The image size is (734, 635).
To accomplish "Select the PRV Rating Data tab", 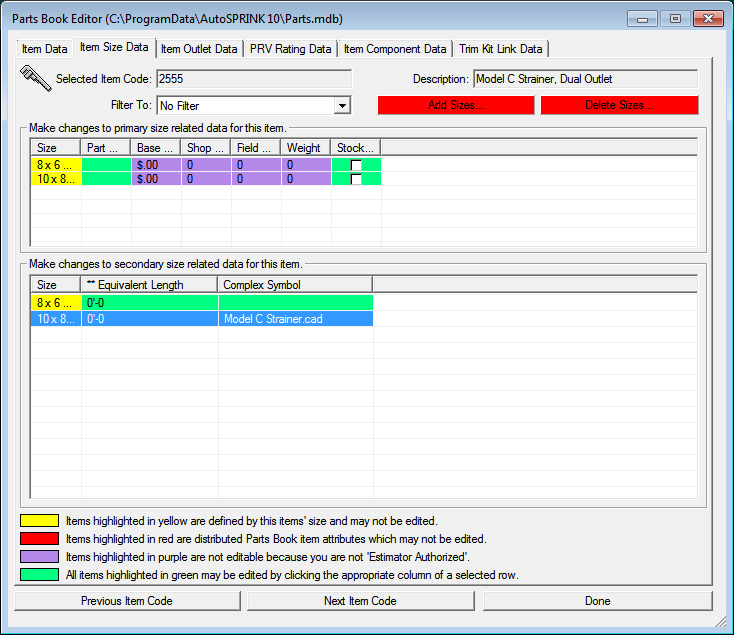I will click(290, 49).
